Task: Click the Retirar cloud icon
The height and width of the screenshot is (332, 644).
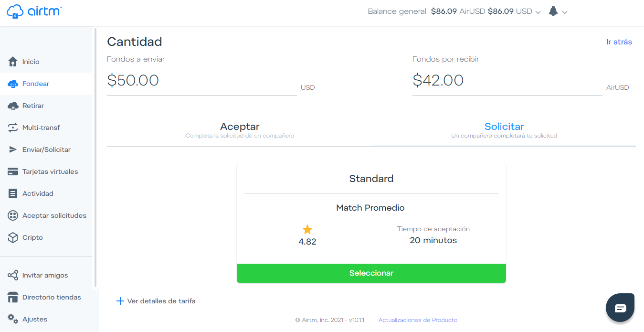Action: (x=13, y=106)
